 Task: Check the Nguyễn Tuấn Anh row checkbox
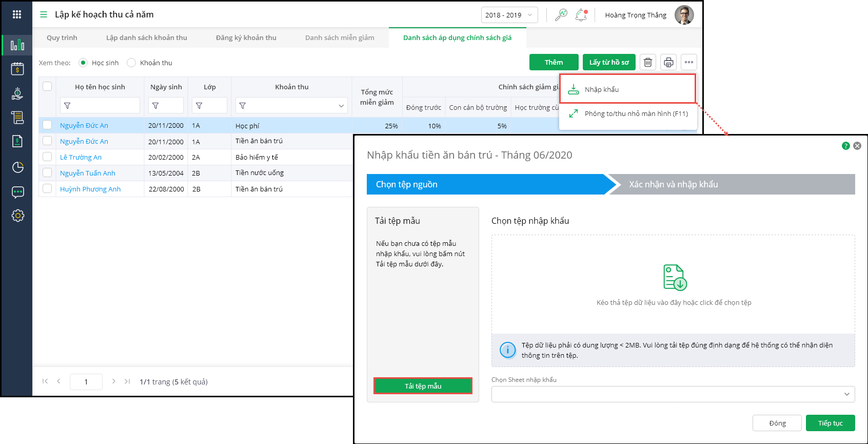(x=47, y=172)
